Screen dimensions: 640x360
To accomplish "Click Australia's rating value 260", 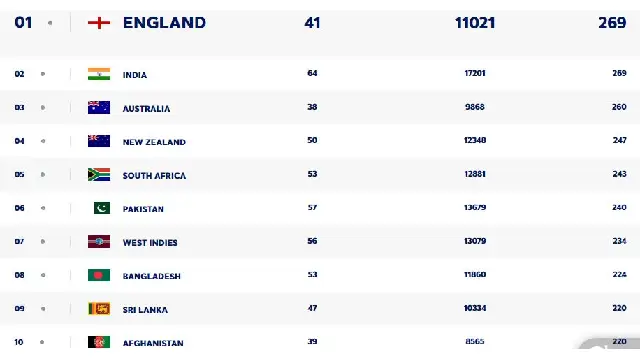I will click(x=619, y=107).
